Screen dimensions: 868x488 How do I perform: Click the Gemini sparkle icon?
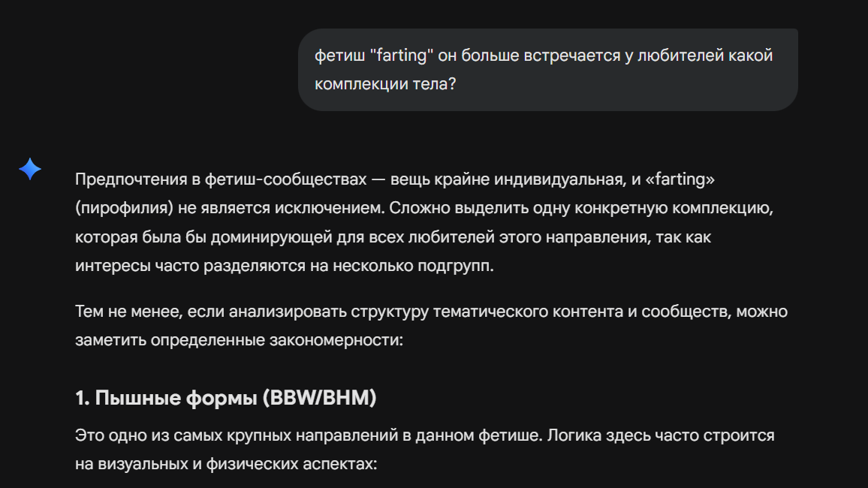[x=30, y=170]
